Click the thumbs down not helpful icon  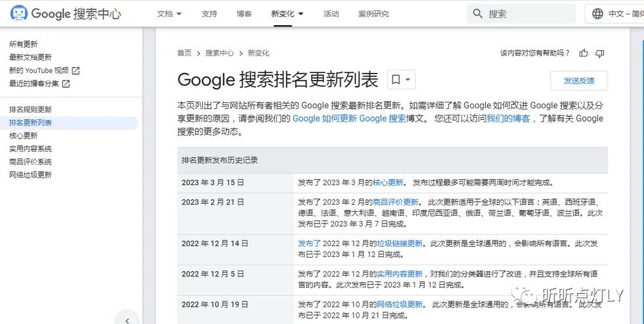pos(600,53)
